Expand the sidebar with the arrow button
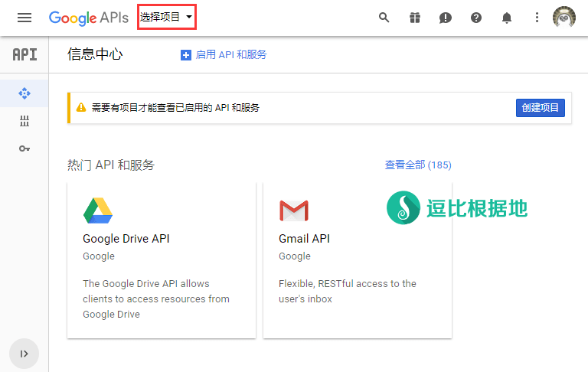 (x=24, y=354)
